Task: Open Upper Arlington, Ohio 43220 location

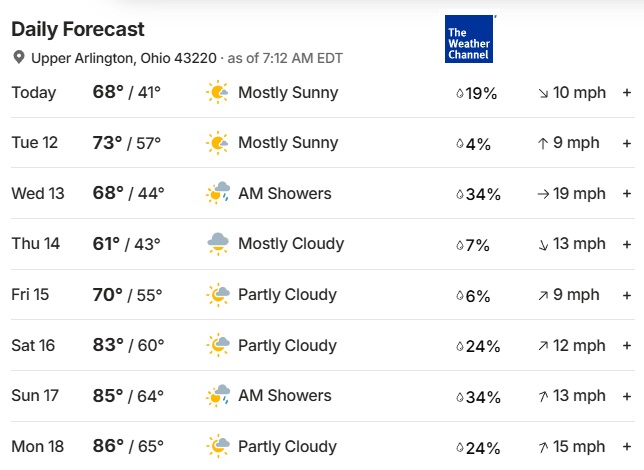Action: click(x=124, y=58)
